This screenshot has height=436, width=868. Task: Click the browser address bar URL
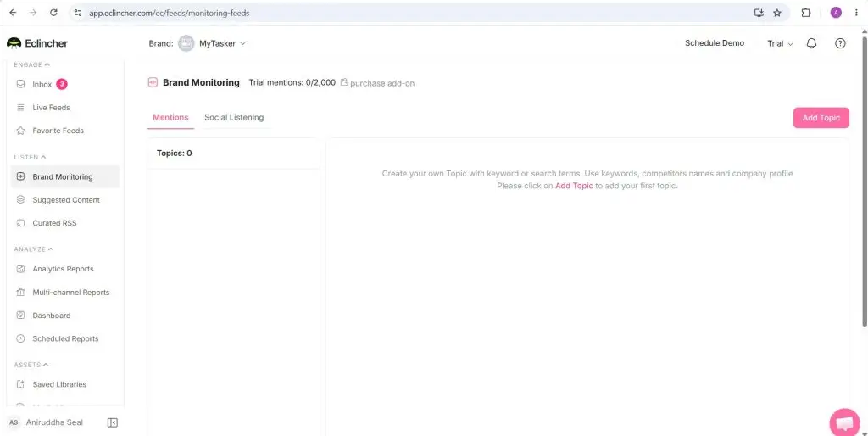(x=170, y=13)
